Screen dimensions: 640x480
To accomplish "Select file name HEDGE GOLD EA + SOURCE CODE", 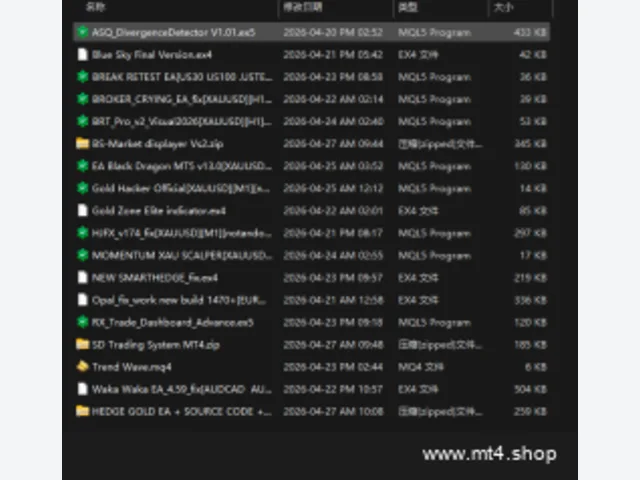I will [182, 411].
